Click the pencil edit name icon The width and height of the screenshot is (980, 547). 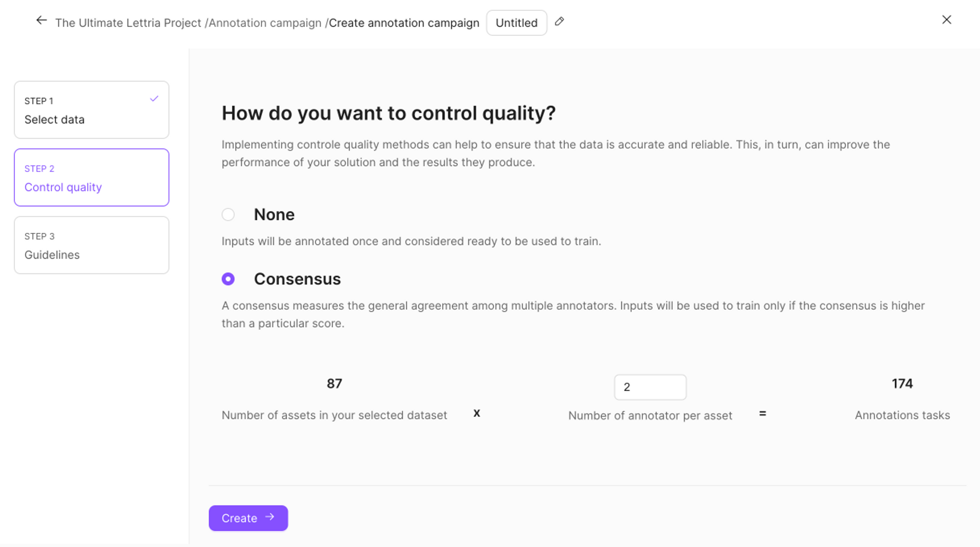click(x=559, y=22)
